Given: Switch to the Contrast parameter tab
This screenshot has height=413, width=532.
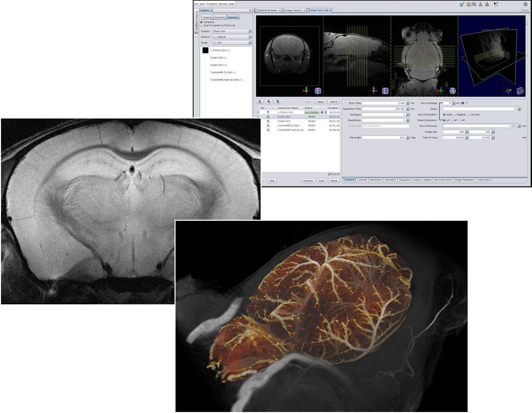Looking at the screenshot, I should [x=362, y=180].
